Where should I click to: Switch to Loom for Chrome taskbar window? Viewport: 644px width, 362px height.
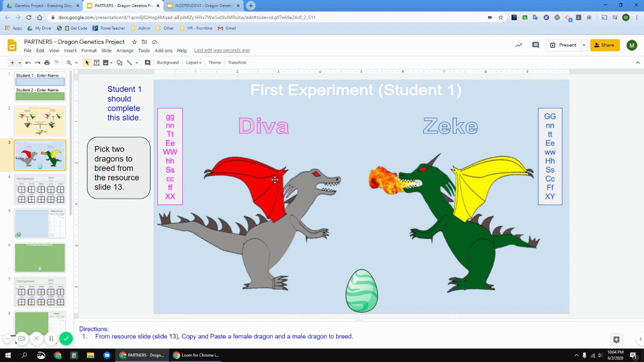196,355
